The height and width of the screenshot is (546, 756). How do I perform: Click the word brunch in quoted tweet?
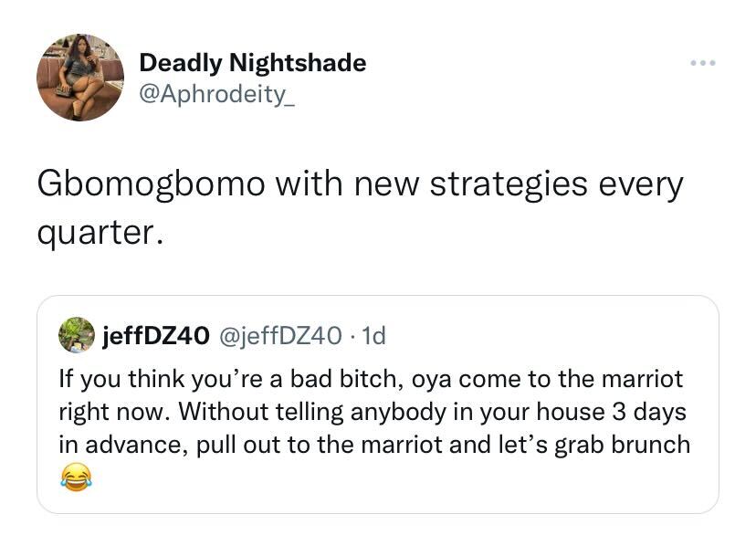pyautogui.click(x=652, y=445)
